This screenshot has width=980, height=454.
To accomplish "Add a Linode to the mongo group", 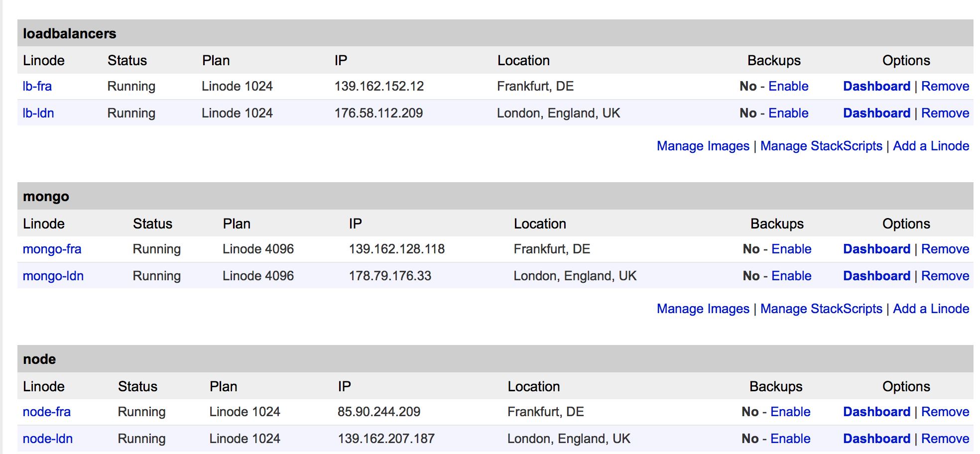I will point(931,309).
